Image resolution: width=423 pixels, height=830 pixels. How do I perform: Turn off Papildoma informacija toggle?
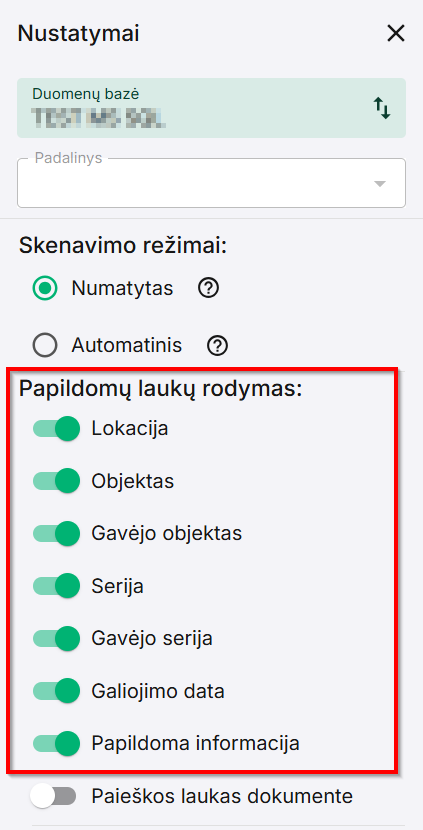point(56,743)
